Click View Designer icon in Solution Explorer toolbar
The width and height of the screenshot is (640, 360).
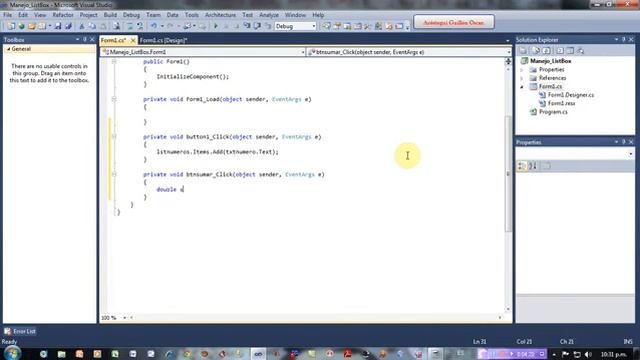pos(570,51)
